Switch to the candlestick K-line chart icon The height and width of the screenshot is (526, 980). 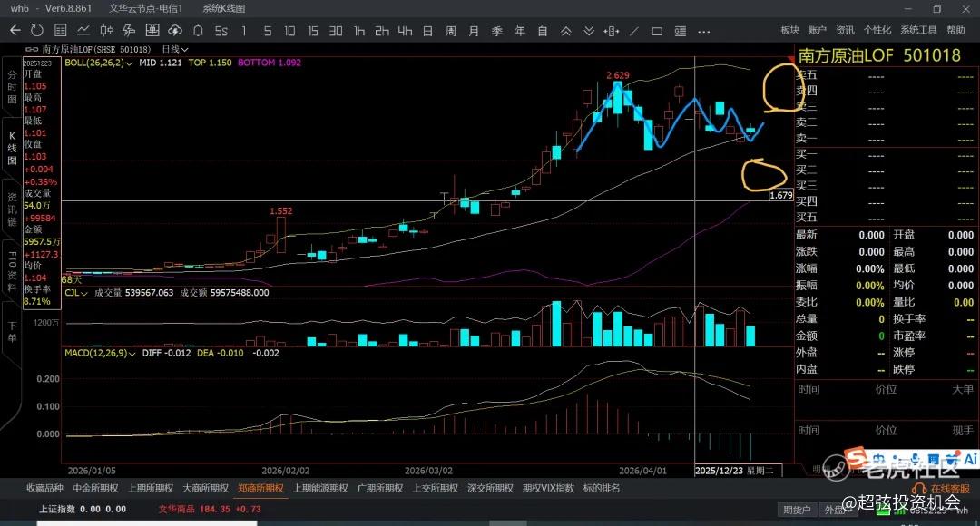pyautogui.click(x=107, y=30)
